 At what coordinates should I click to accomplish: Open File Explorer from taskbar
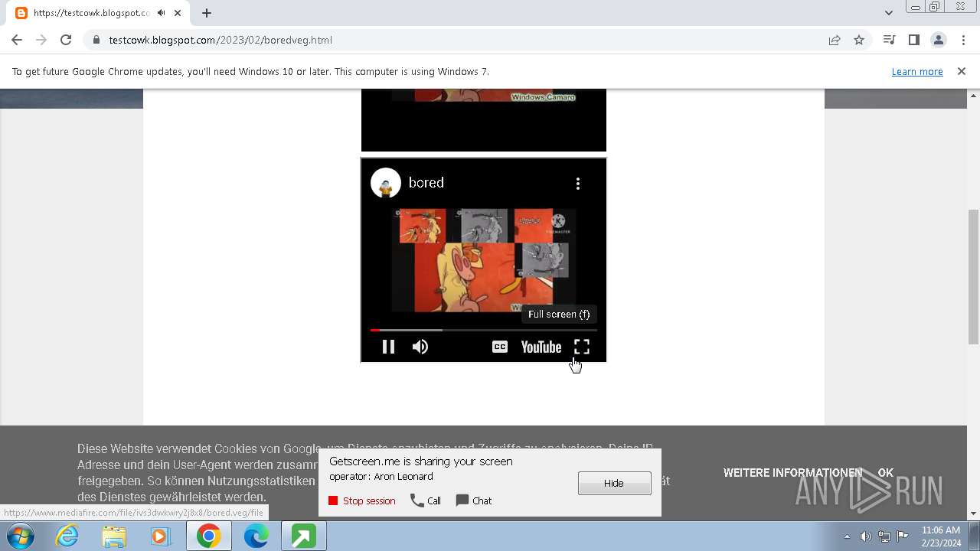pos(114,536)
